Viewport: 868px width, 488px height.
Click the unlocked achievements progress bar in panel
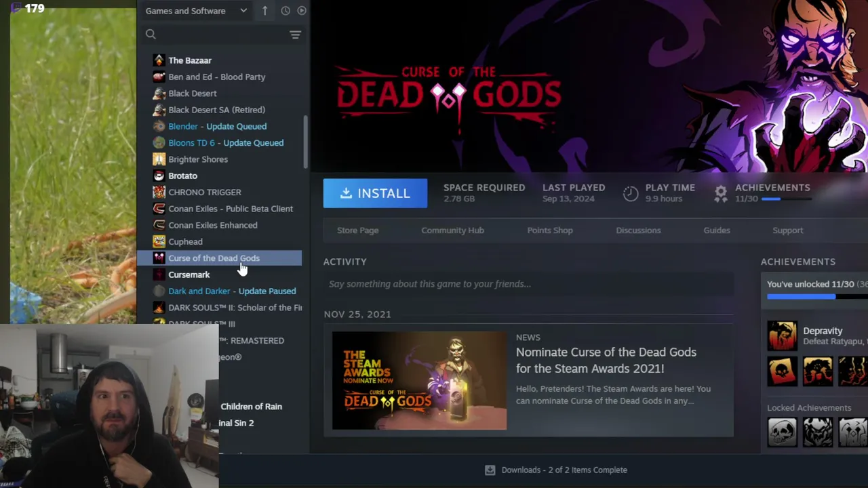(x=817, y=297)
